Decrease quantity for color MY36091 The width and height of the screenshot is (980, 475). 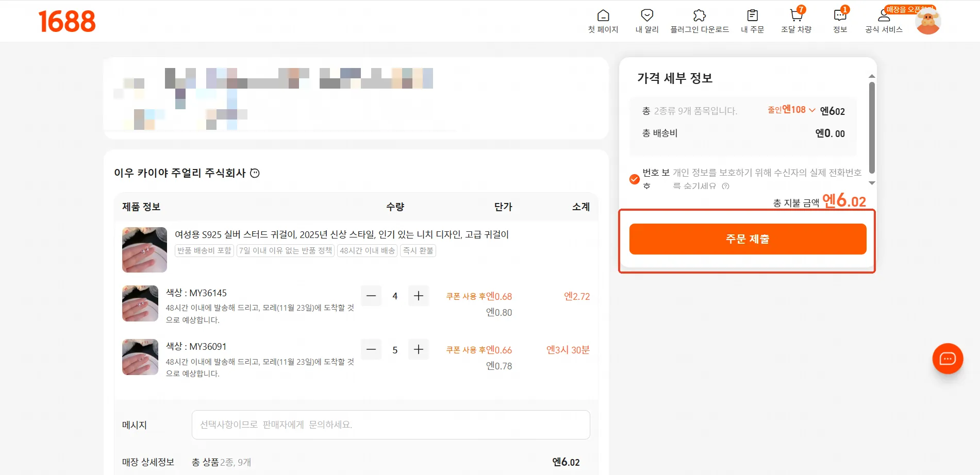pyautogui.click(x=371, y=349)
